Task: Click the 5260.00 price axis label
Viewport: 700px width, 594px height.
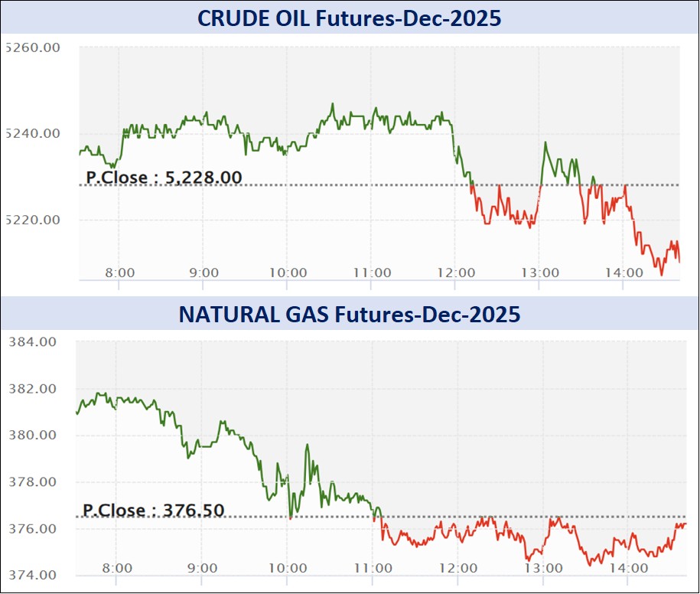Action: 32,48
